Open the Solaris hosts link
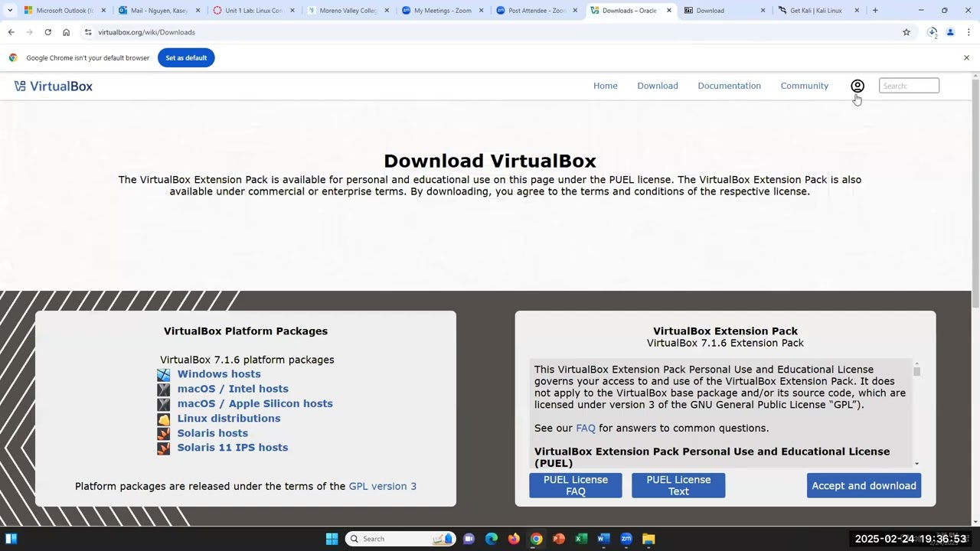This screenshot has width=980, height=551. (x=213, y=433)
